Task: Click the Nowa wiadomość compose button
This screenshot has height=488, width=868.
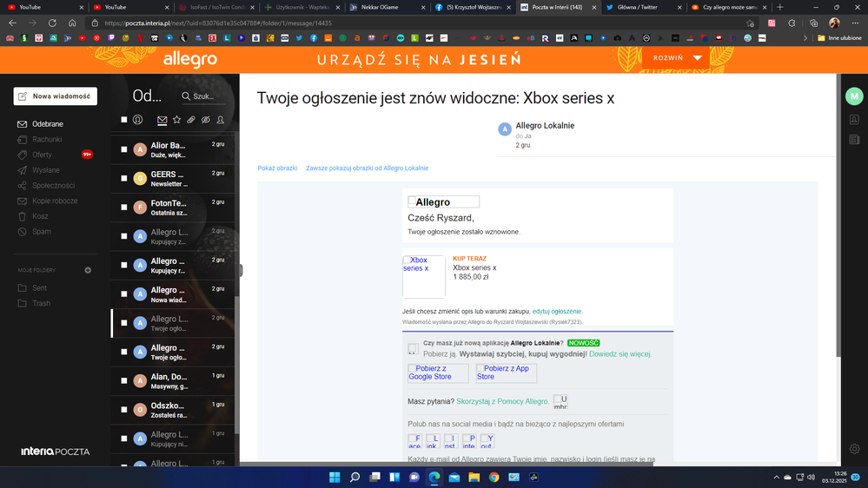Action: (56, 96)
